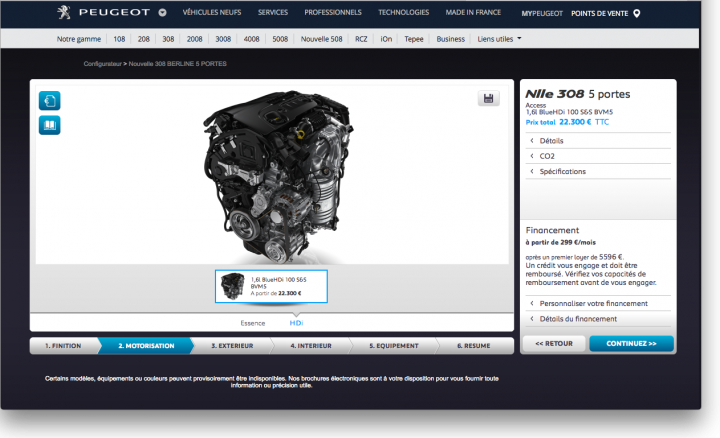Click the Points de vente location pin
Viewport: 720px width, 438px height.
[637, 13]
